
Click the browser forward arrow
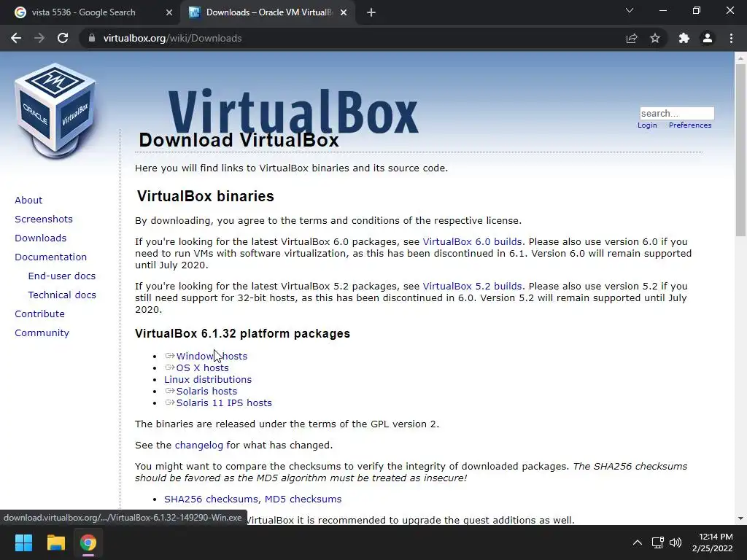39,38
